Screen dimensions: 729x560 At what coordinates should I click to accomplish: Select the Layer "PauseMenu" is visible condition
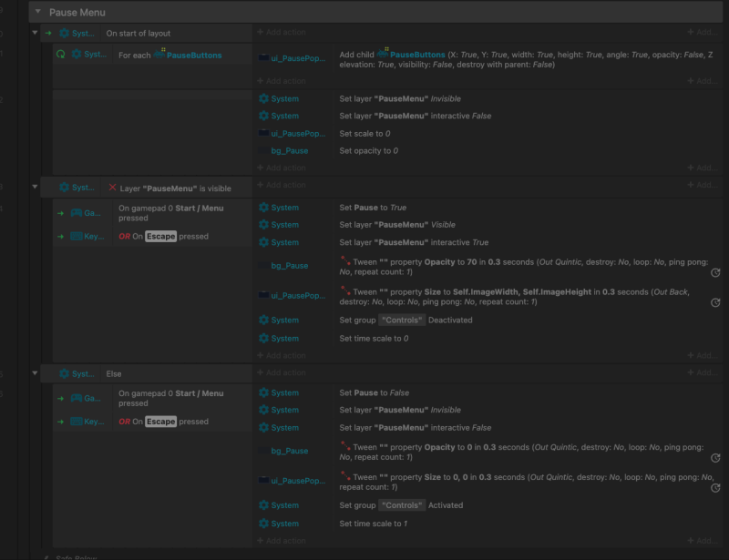coord(175,188)
